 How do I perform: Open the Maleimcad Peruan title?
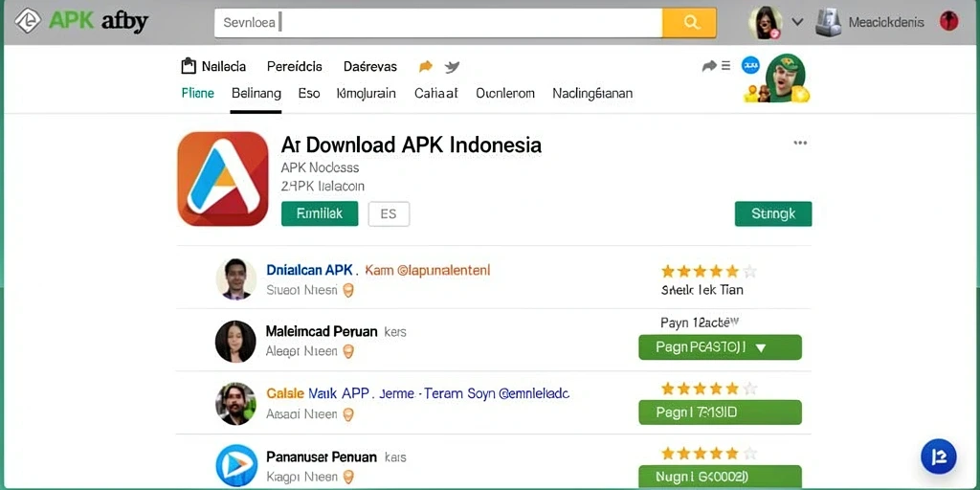[x=322, y=331]
